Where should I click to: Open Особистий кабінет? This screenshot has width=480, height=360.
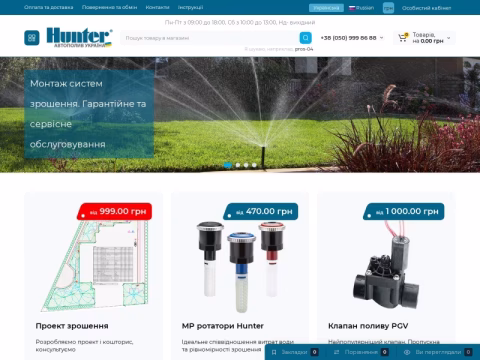pos(427,8)
